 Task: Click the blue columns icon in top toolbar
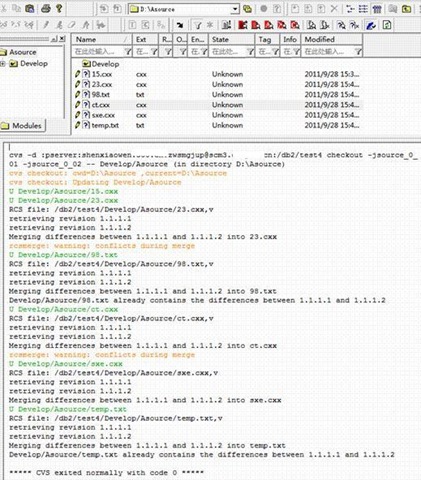tap(377, 9)
